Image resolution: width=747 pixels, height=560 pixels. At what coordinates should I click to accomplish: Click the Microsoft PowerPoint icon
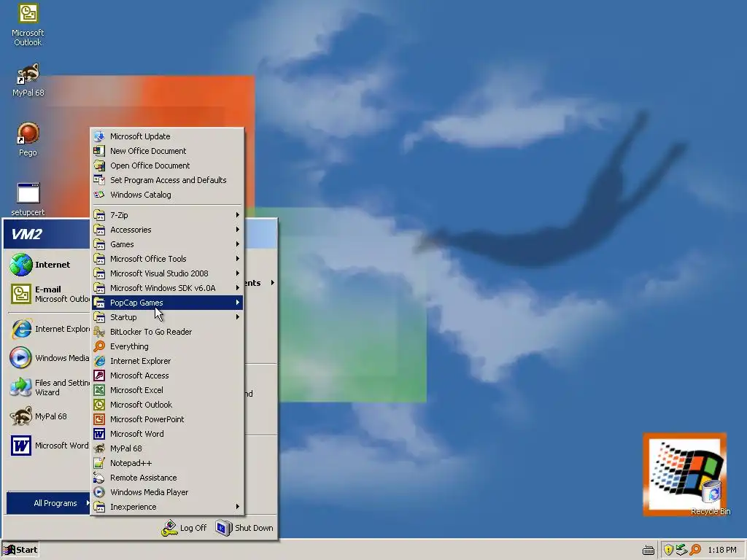pyautogui.click(x=99, y=419)
